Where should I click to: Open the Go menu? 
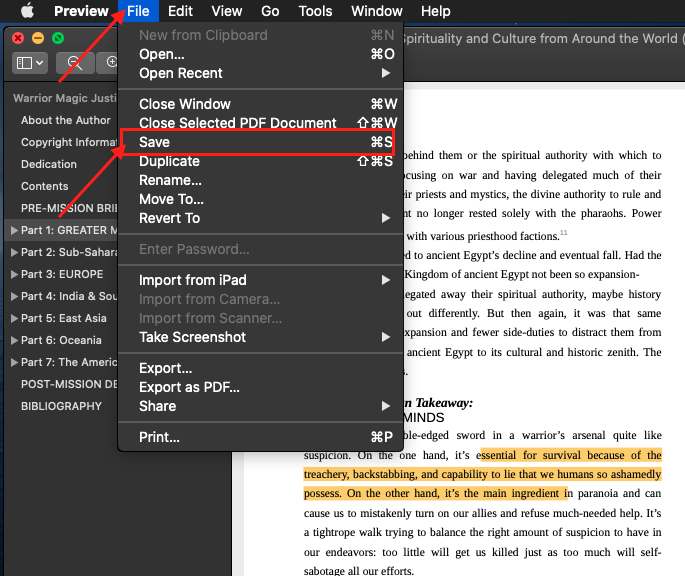point(270,11)
